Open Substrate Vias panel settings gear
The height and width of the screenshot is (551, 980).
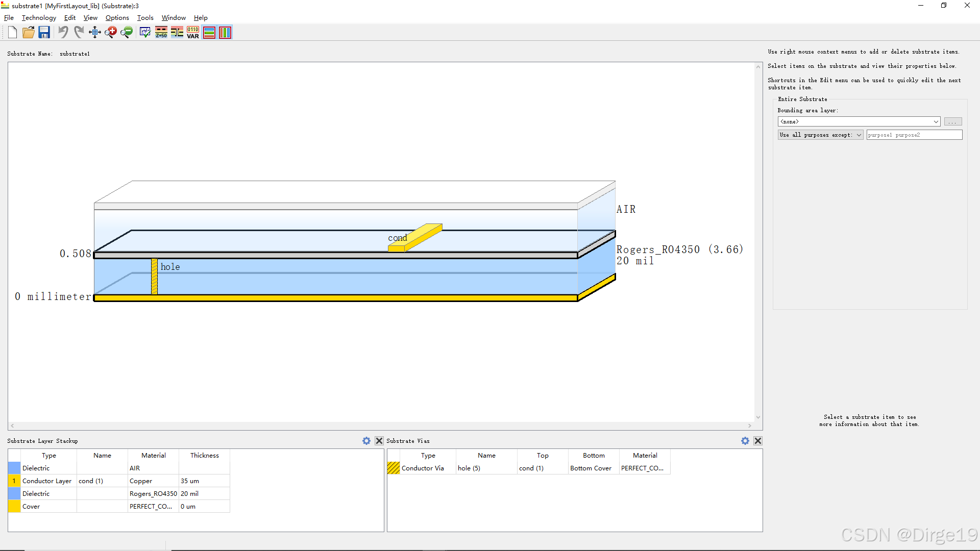pyautogui.click(x=745, y=441)
